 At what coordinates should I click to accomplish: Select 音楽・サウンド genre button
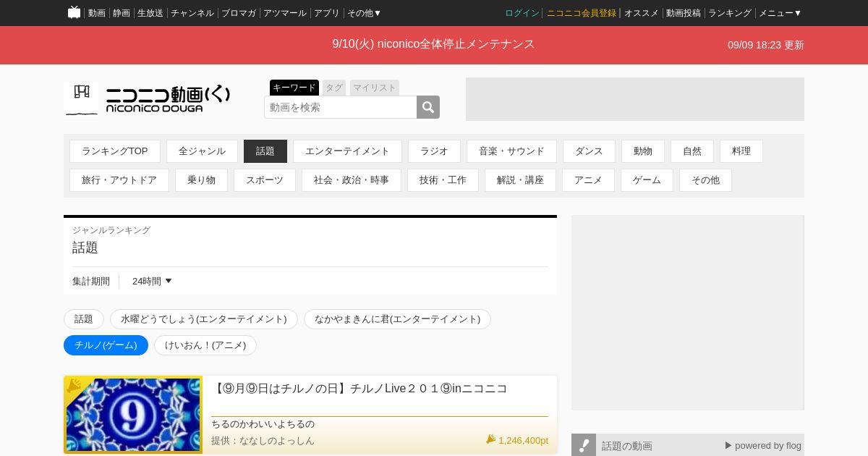tap(511, 151)
